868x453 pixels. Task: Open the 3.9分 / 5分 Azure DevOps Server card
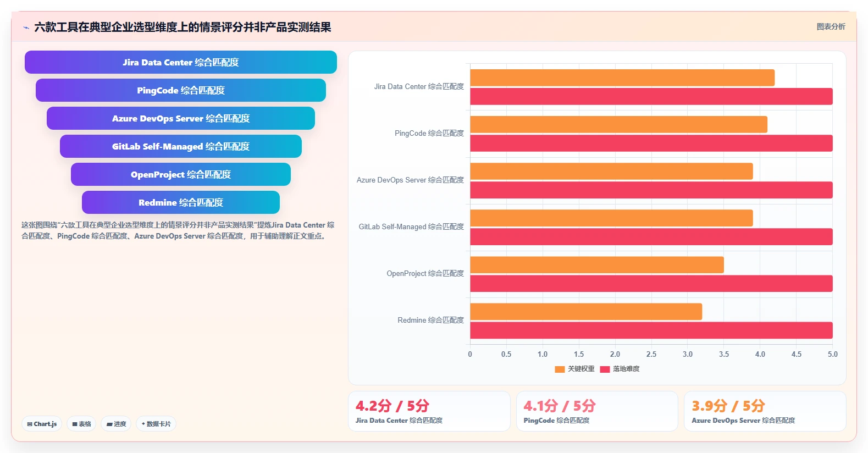pyautogui.click(x=765, y=411)
